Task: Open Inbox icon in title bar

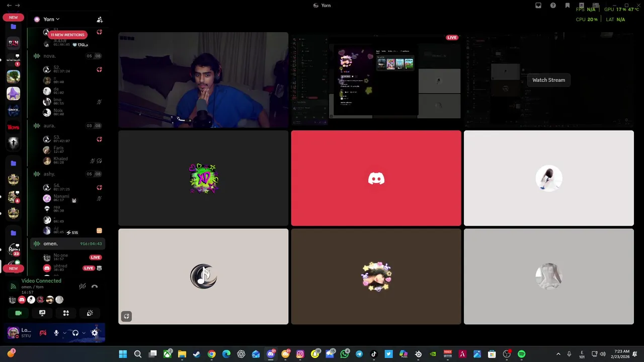Action: (x=538, y=6)
